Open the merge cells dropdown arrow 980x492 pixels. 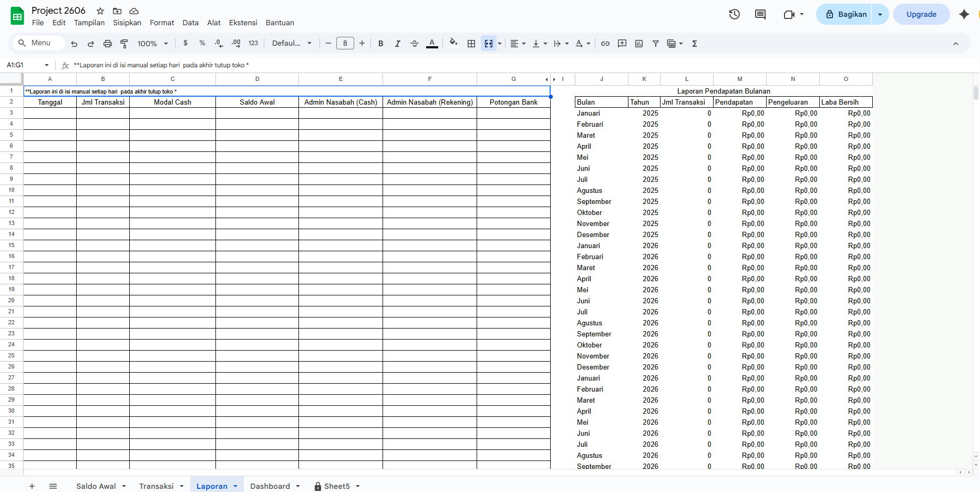pos(500,44)
